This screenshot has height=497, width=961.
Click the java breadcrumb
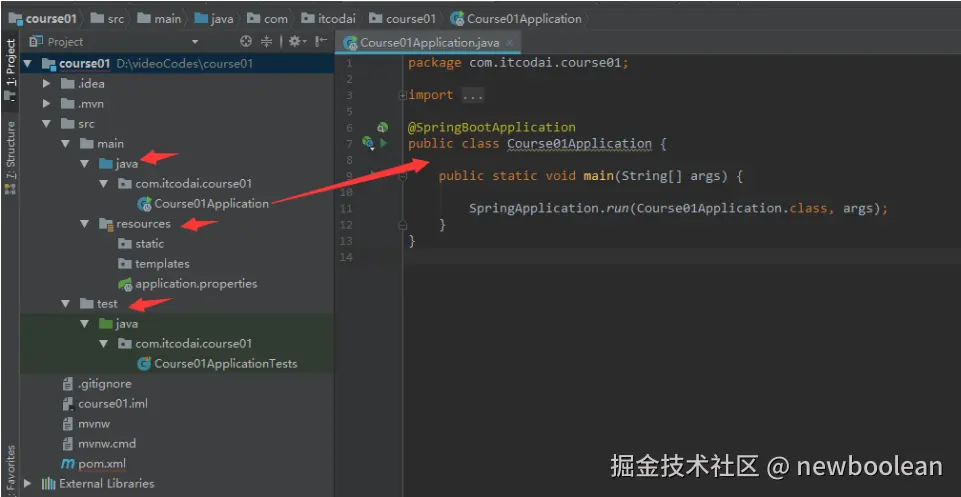214,19
